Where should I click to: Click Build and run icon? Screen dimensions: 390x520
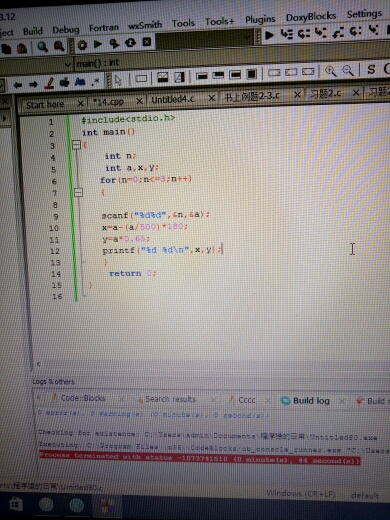coord(114,43)
